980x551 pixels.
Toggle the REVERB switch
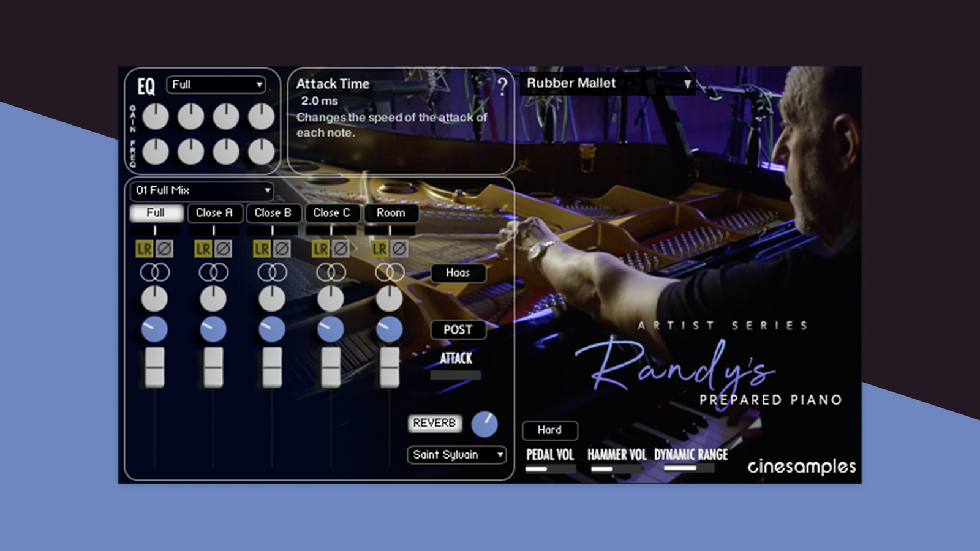pos(434,423)
